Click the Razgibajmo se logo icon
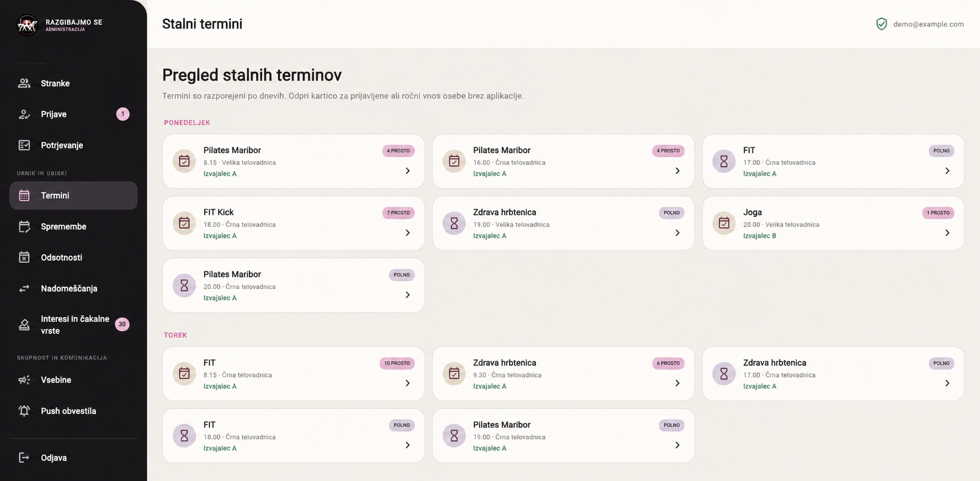This screenshot has width=980, height=481. point(27,25)
